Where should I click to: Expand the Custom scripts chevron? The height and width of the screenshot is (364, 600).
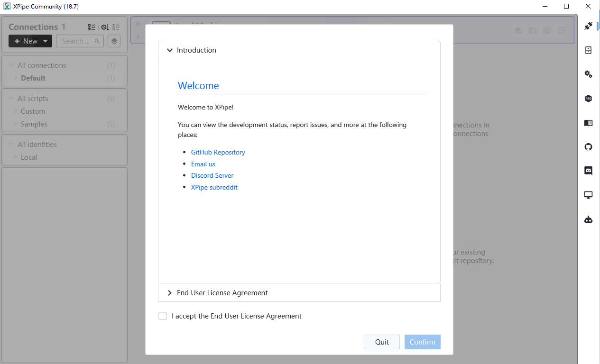(x=15, y=111)
